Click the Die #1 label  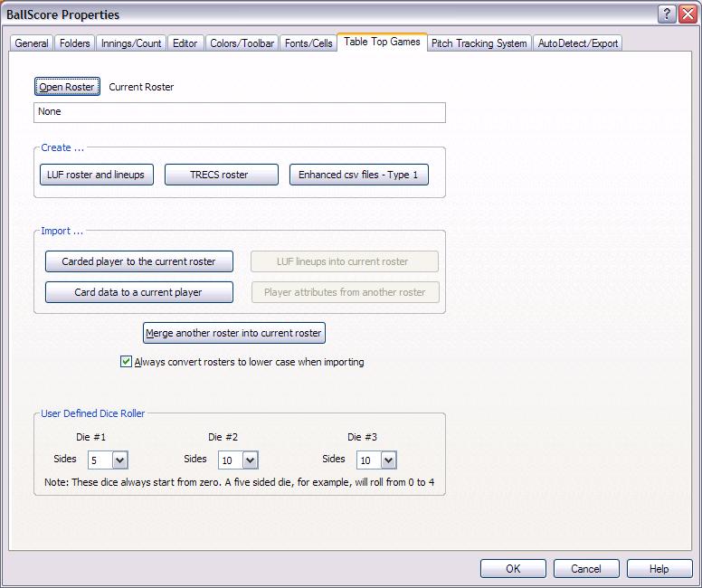coord(90,437)
